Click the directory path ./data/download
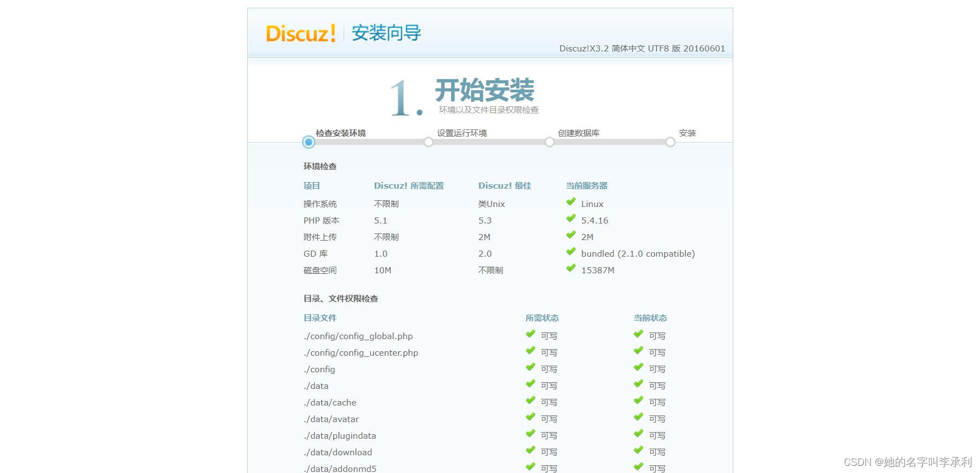 coord(338,452)
